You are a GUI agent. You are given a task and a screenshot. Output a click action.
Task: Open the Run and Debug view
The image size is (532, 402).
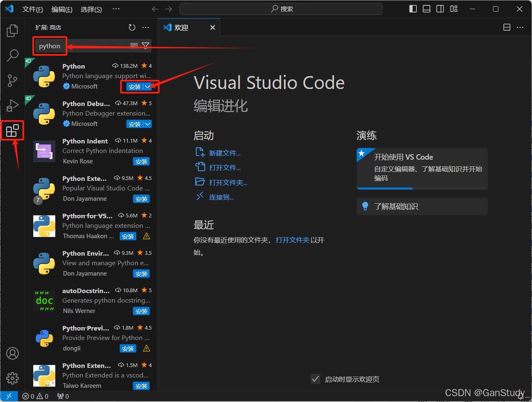coord(12,105)
